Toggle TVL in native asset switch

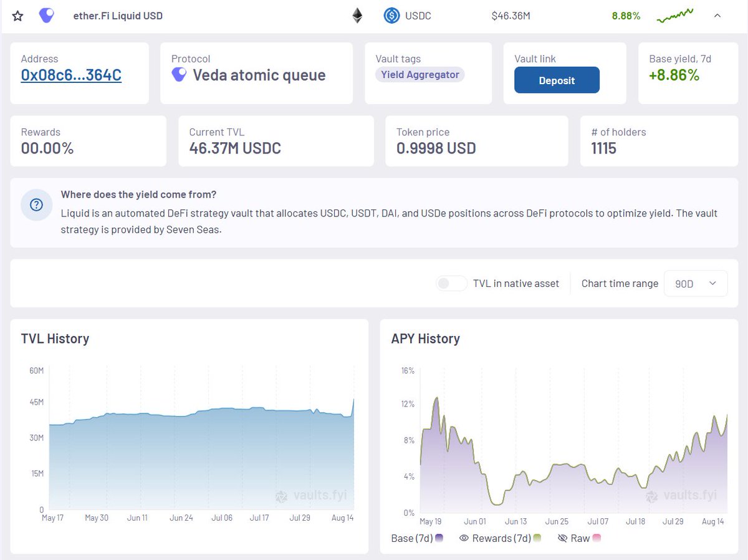click(x=452, y=283)
